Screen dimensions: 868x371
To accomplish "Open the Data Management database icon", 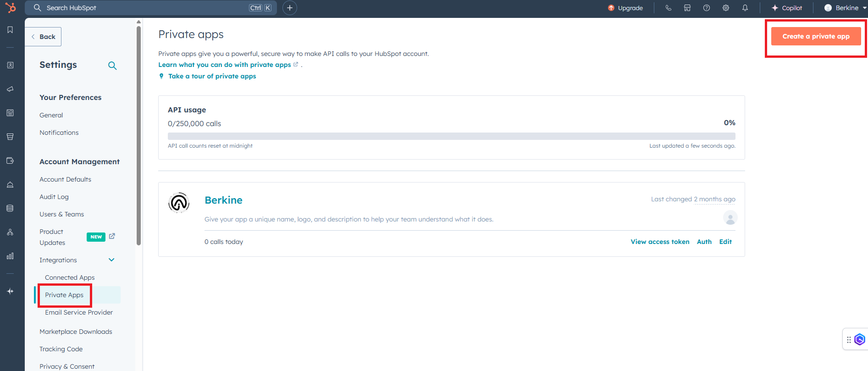I will coord(10,208).
